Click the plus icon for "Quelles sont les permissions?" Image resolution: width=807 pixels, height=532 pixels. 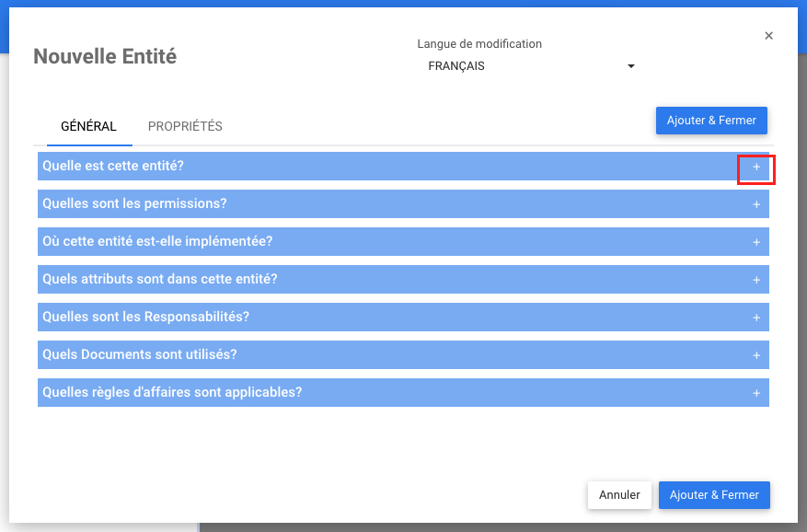(756, 204)
